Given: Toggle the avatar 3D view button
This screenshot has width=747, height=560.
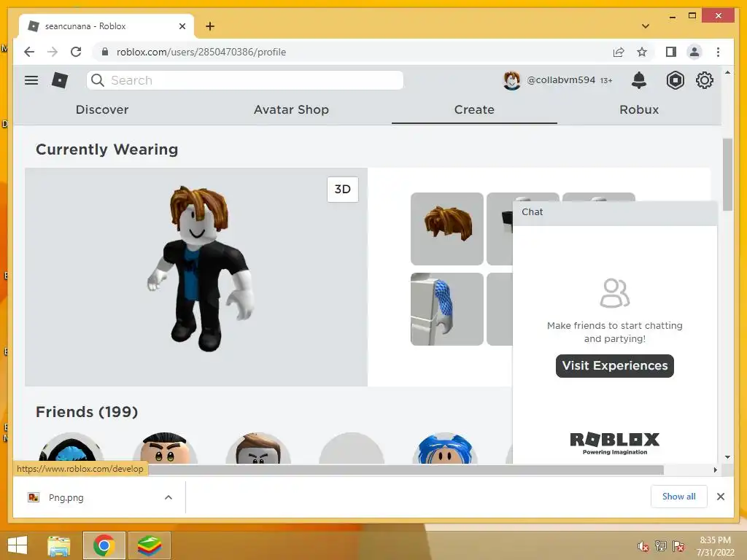Looking at the screenshot, I should point(343,190).
